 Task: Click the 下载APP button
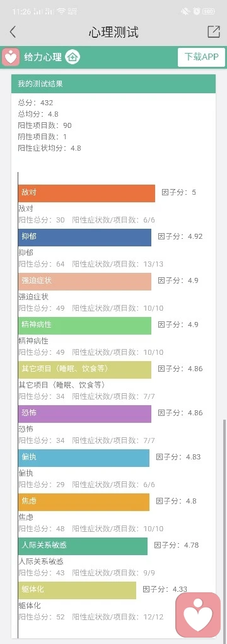pos(202,57)
